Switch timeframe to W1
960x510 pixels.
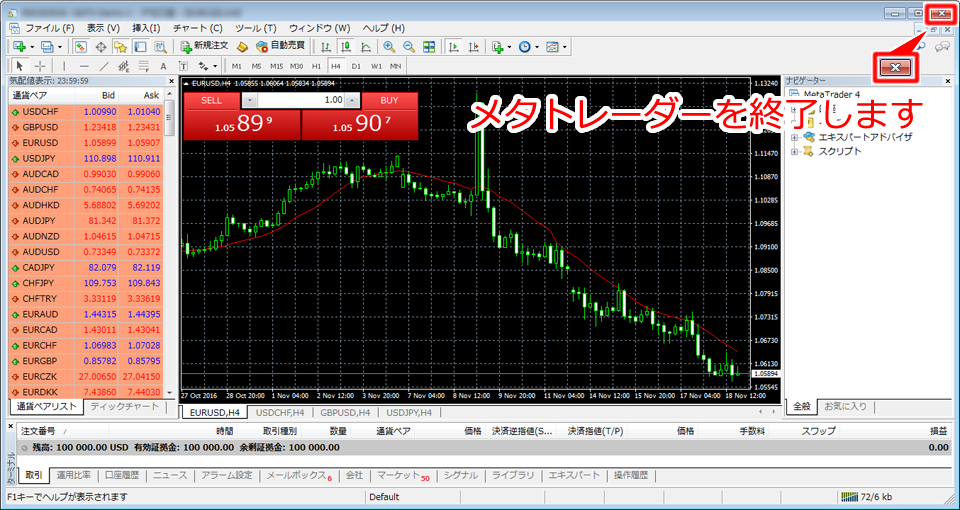click(377, 66)
